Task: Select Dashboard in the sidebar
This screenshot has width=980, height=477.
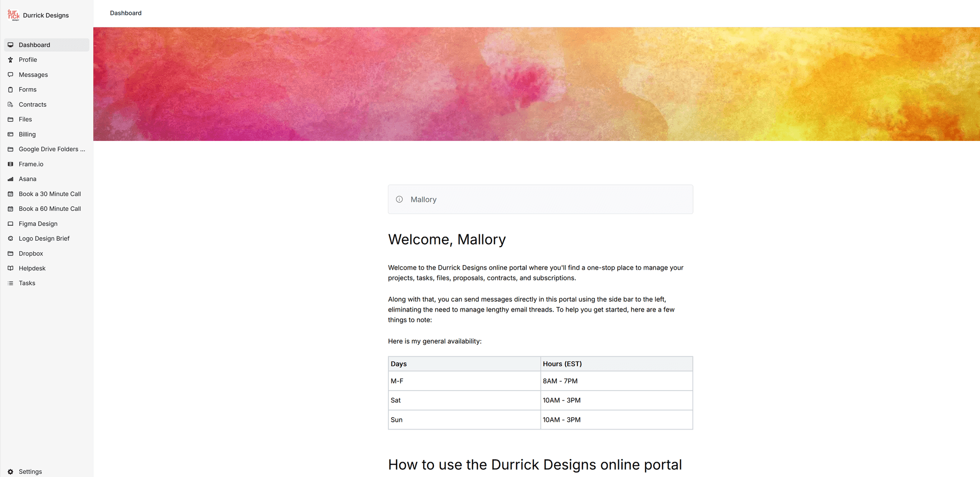Action: [34, 45]
